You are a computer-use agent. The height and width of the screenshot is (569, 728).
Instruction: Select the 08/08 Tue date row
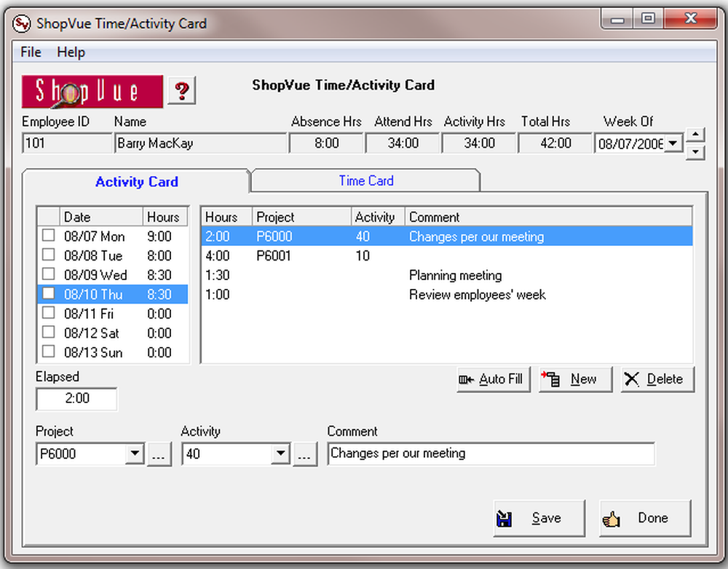point(113,255)
